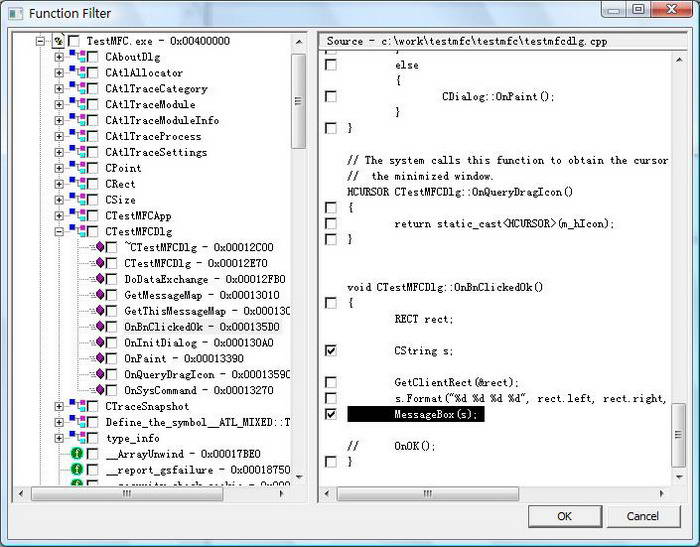700x547 pixels.
Task: Click the green function icon beside __ArrayUnwind
Action: (x=77, y=454)
